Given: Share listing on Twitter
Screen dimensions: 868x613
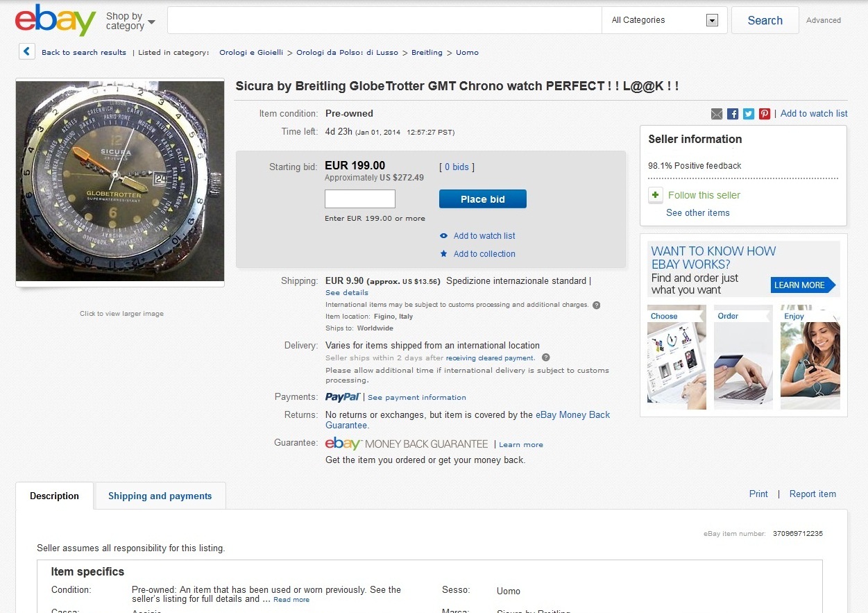Looking at the screenshot, I should click(x=749, y=114).
